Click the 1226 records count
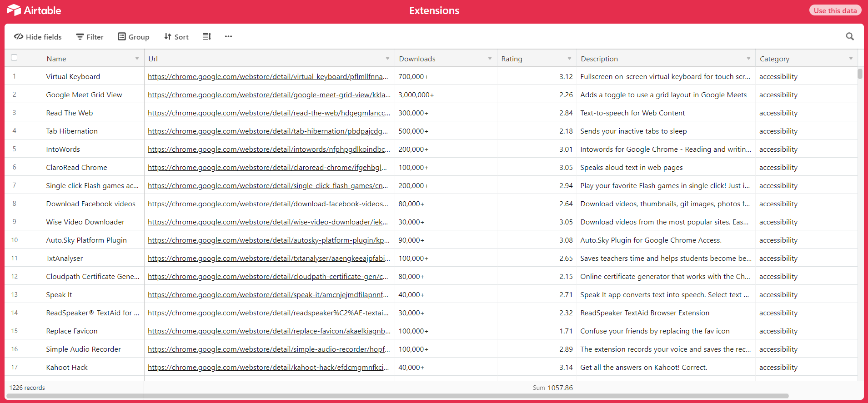868x403 pixels. coord(27,388)
